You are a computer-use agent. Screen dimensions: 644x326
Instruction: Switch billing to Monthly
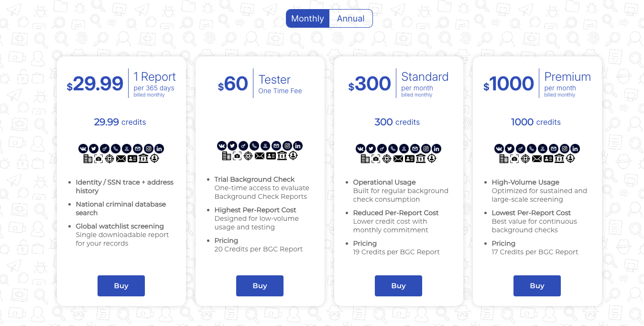[307, 19]
